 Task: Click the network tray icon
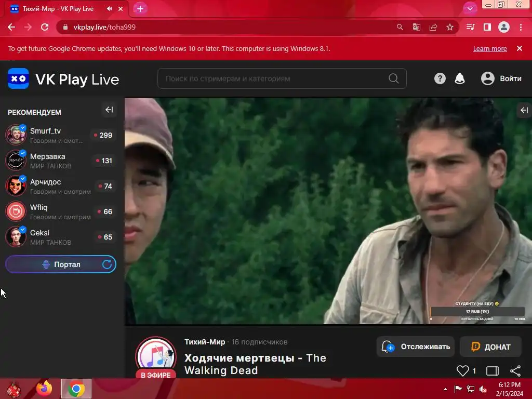471,389
